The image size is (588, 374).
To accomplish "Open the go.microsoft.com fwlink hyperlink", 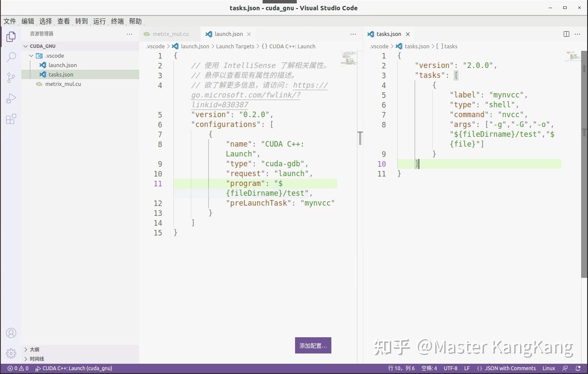I will tap(259, 95).
